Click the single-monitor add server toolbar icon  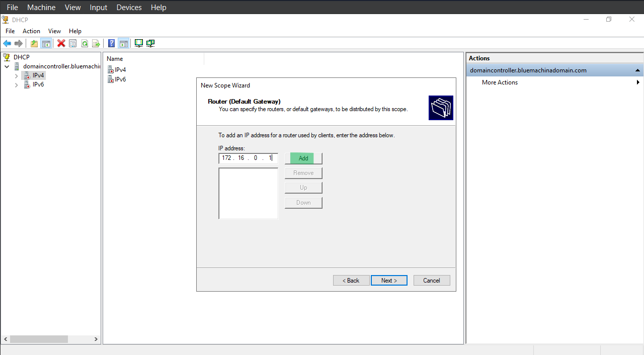(x=139, y=43)
